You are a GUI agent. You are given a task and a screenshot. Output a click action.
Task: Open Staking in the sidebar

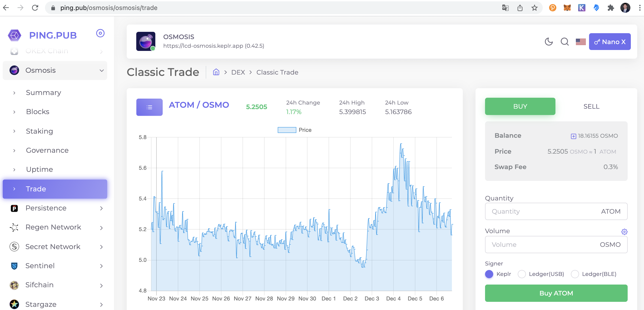pyautogui.click(x=40, y=131)
